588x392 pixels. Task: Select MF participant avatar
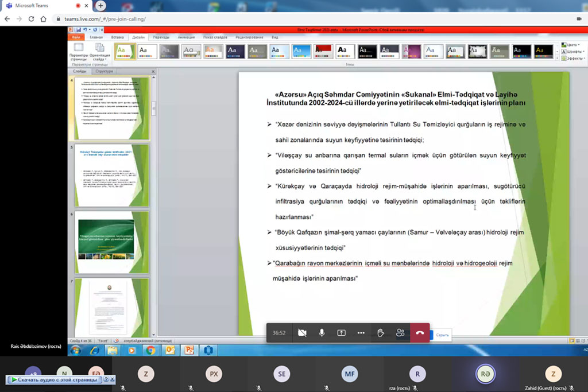coord(350,374)
